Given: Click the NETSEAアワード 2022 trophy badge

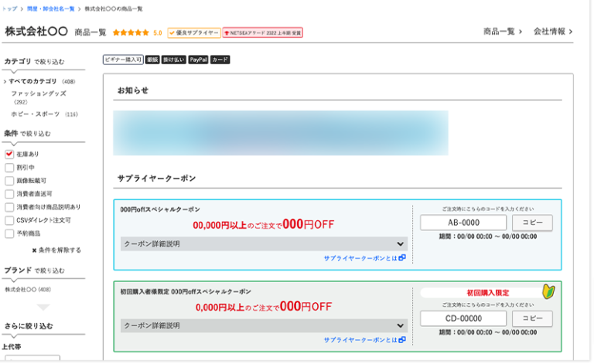Looking at the screenshot, I should (x=262, y=32).
